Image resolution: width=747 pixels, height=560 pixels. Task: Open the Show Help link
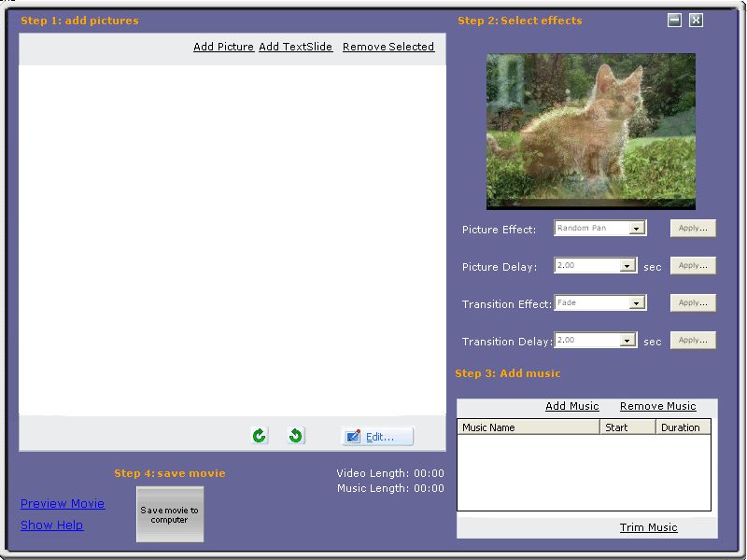(51, 525)
